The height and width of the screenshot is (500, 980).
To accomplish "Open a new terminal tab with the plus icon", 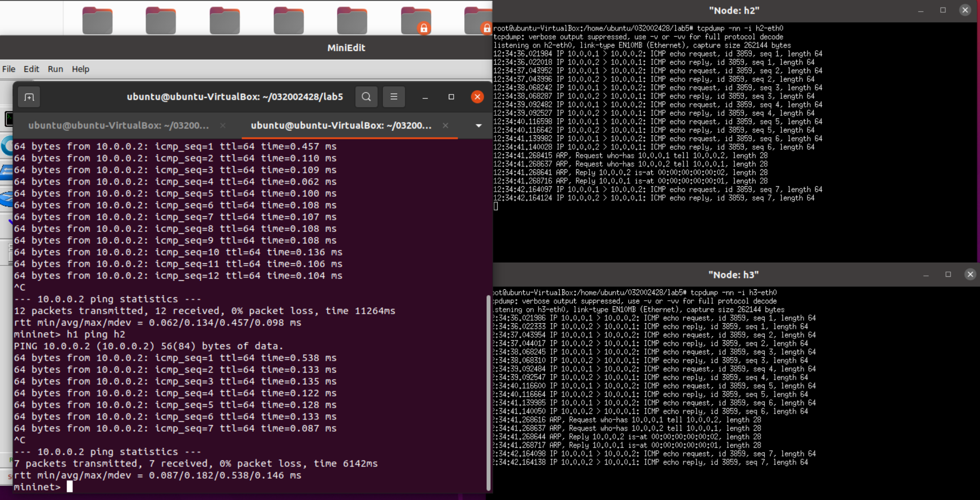I will tap(29, 97).
